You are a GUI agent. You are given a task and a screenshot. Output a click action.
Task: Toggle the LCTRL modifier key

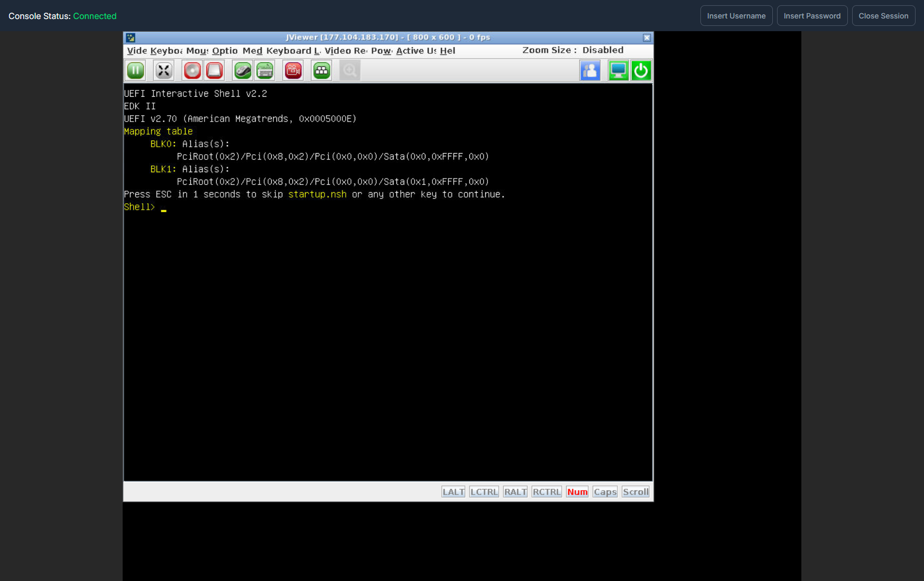[x=484, y=492]
